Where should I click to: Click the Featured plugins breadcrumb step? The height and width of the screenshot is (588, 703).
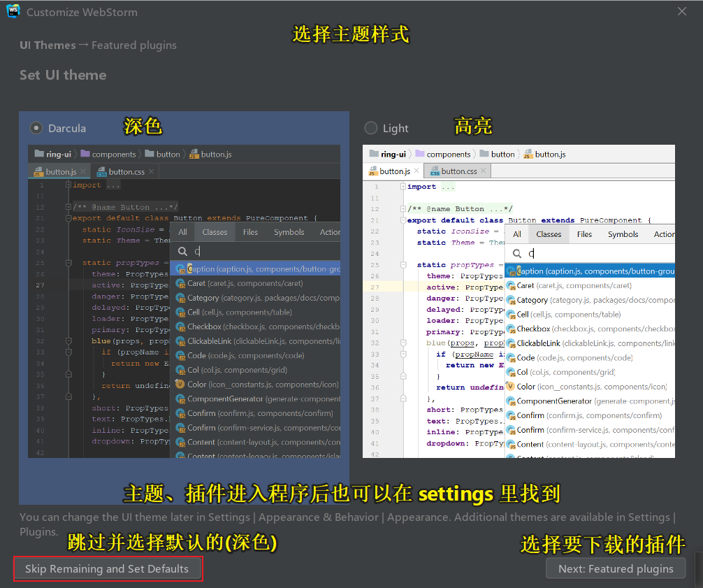[x=134, y=45]
